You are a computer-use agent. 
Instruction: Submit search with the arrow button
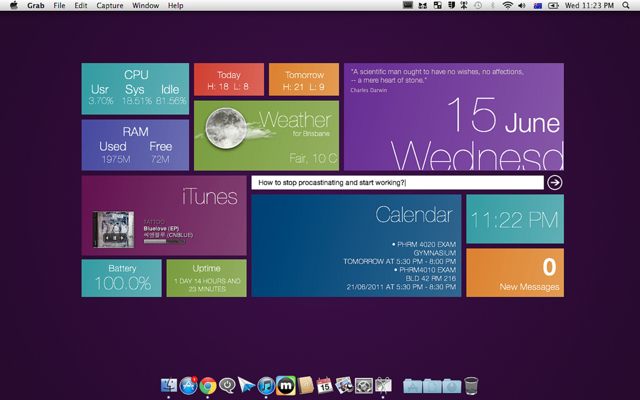[x=555, y=183]
